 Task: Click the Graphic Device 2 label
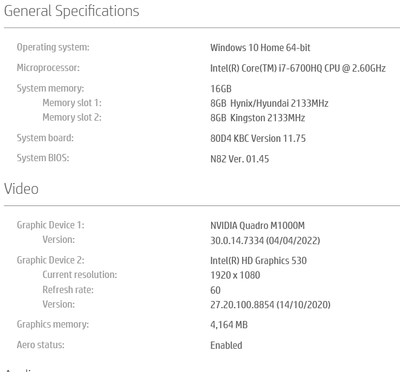[50, 260]
